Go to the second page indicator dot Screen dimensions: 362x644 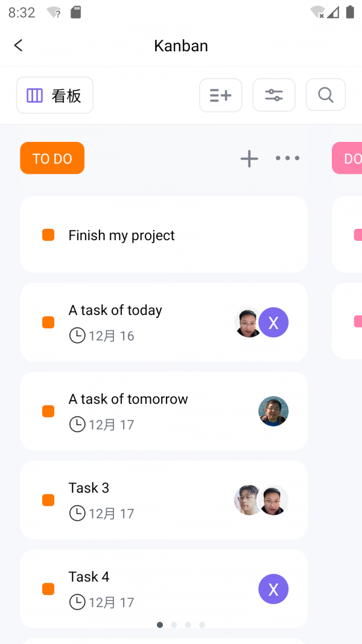pyautogui.click(x=174, y=625)
